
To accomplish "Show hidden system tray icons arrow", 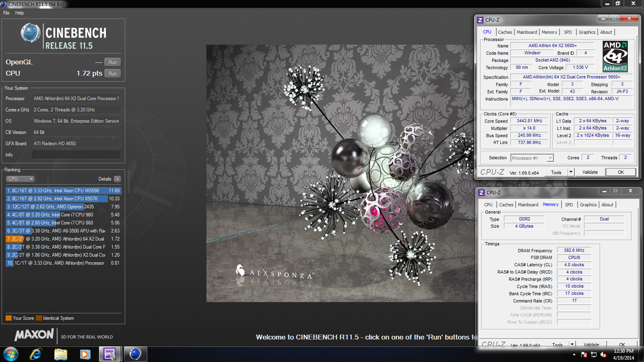I will pyautogui.click(x=574, y=354).
